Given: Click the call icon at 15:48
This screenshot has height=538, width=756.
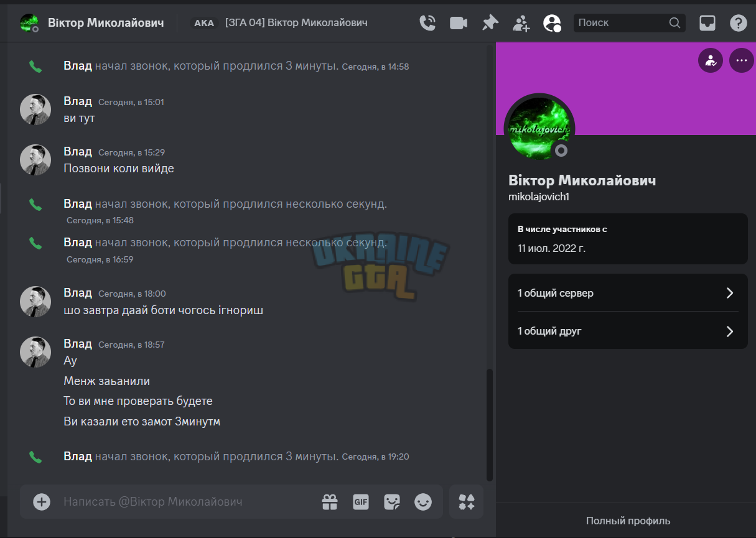Looking at the screenshot, I should point(35,204).
